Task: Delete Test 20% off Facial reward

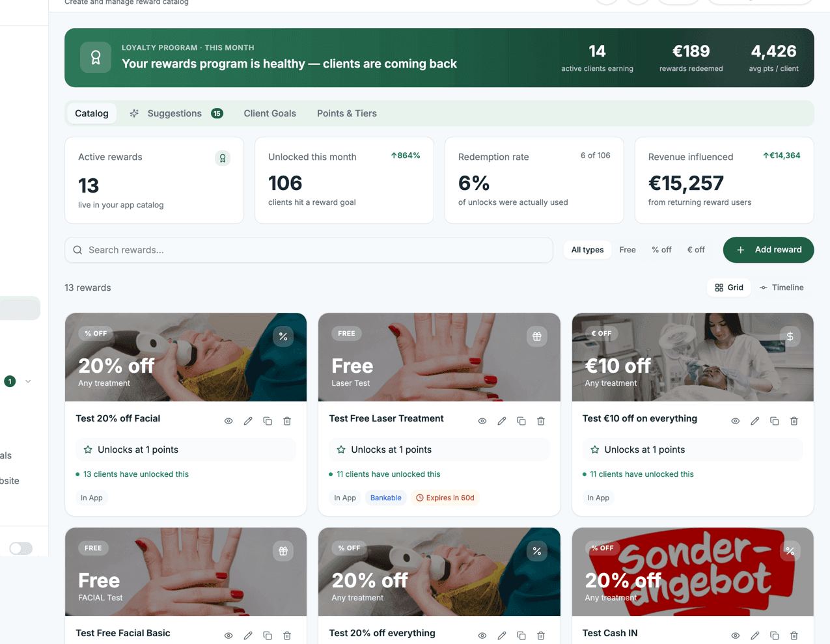Action: 287,421
